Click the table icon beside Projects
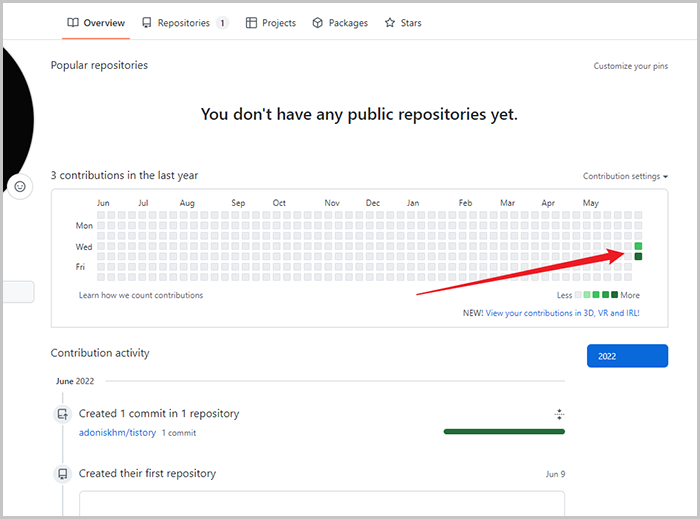Image resolution: width=700 pixels, height=519 pixels. pyautogui.click(x=251, y=23)
